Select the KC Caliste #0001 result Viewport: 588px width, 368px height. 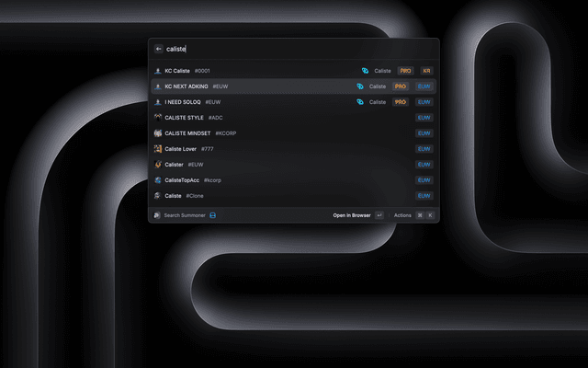point(188,71)
